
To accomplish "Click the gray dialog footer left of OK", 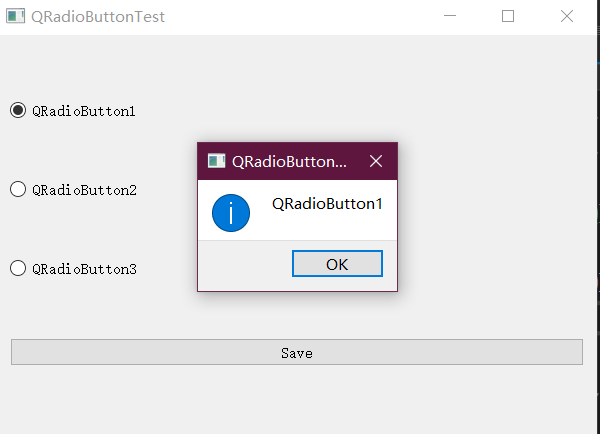I will point(243,266).
